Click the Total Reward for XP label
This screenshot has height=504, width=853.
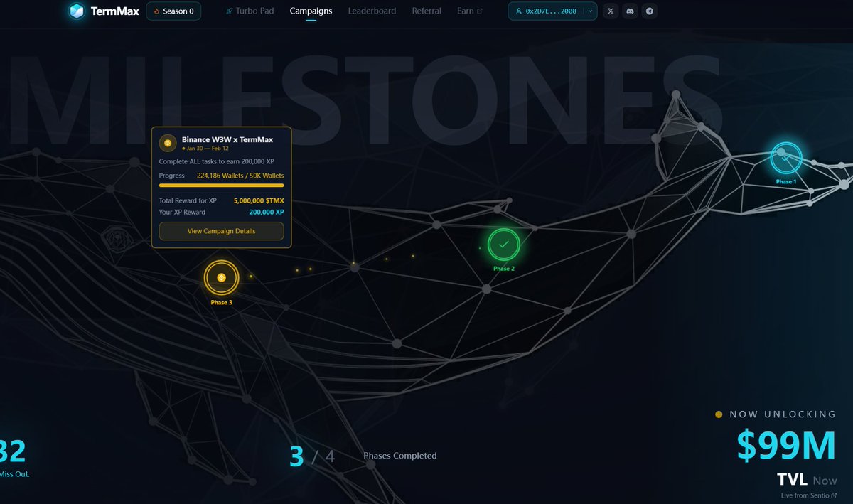pyautogui.click(x=188, y=201)
